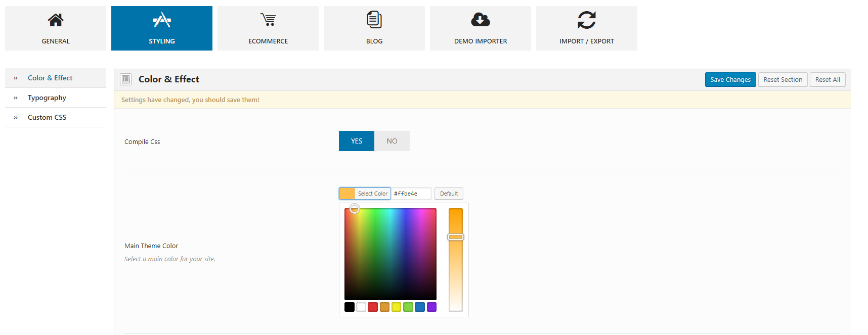This screenshot has width=868, height=335.
Task: Open the Typography sidebar section
Action: [56, 98]
